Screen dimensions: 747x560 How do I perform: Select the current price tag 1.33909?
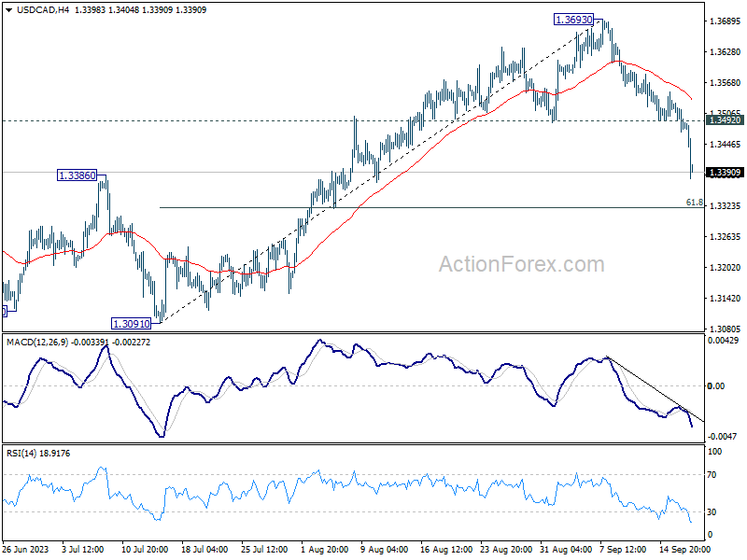(x=725, y=173)
